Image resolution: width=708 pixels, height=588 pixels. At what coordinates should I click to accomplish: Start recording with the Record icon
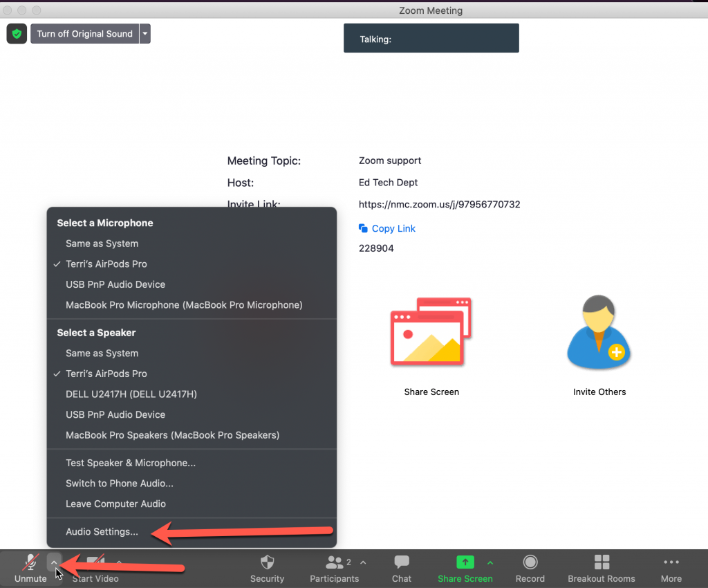pos(530,562)
